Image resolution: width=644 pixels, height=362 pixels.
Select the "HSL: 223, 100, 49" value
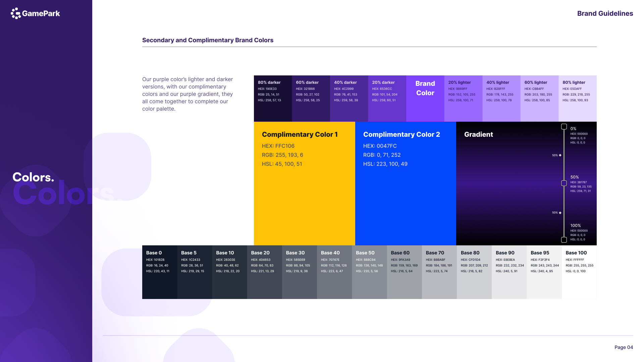[385, 164]
